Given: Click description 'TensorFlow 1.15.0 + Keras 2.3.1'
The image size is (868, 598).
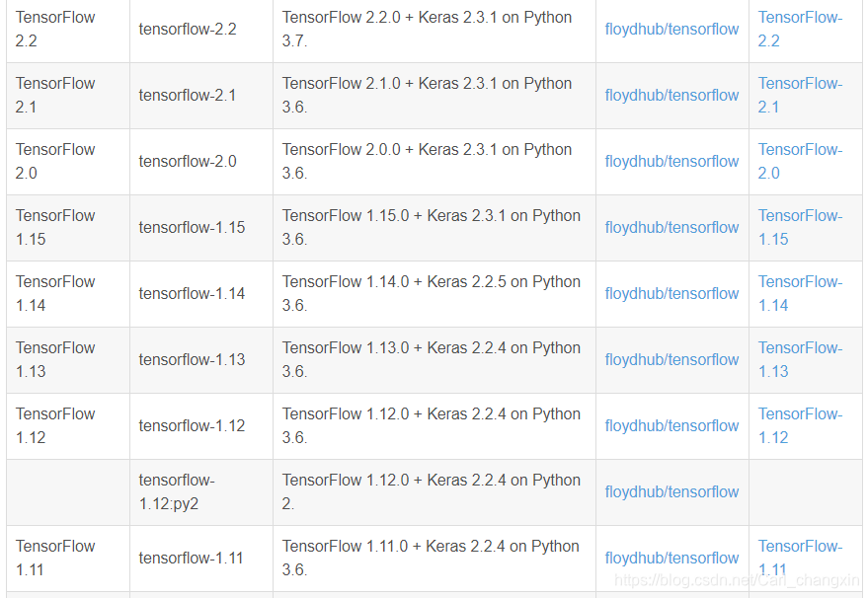Looking at the screenshot, I should (432, 227).
